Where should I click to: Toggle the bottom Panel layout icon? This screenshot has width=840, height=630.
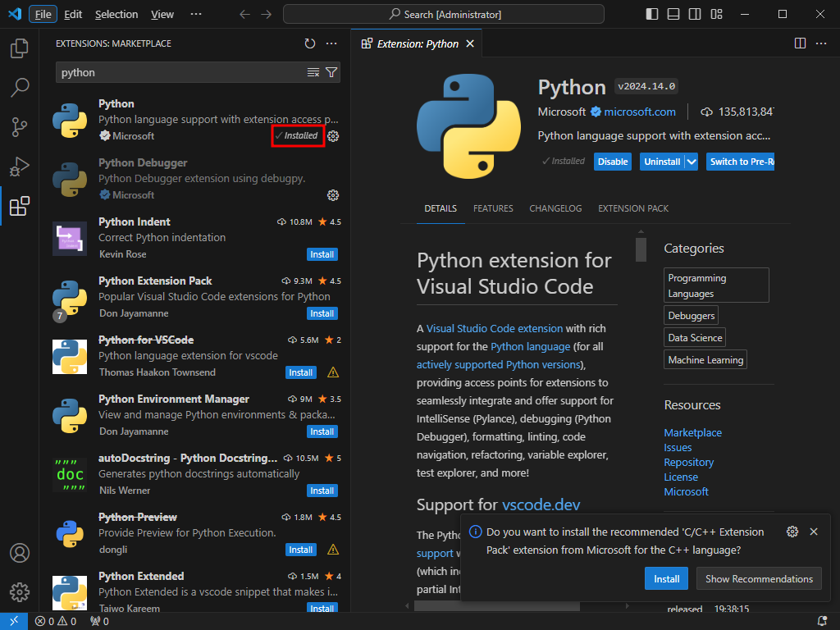click(x=673, y=14)
